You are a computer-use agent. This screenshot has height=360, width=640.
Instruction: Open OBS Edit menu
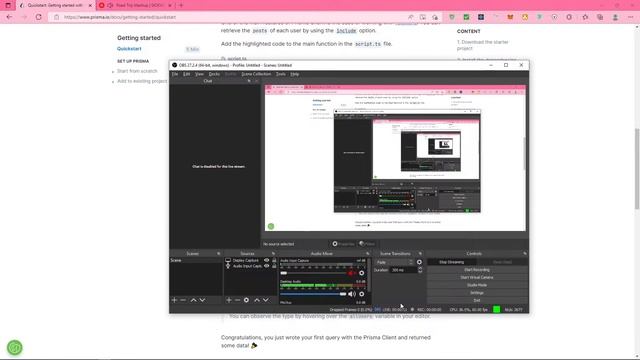187,74
